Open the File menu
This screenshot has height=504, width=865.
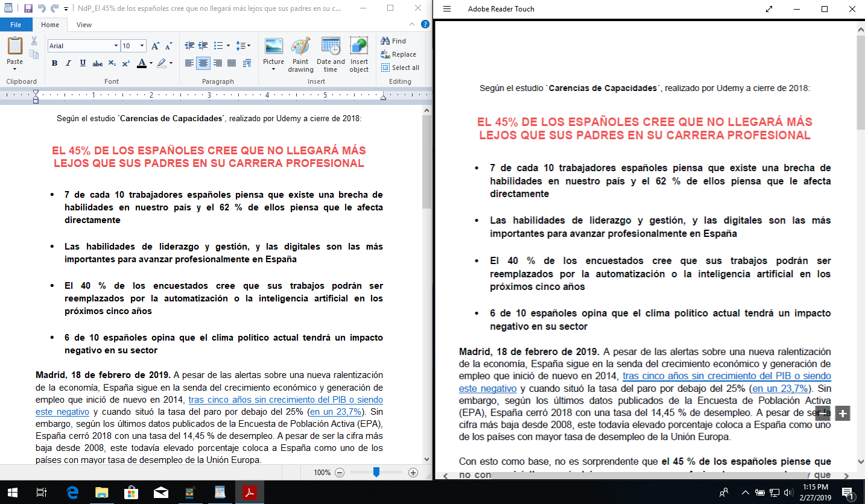click(x=16, y=25)
